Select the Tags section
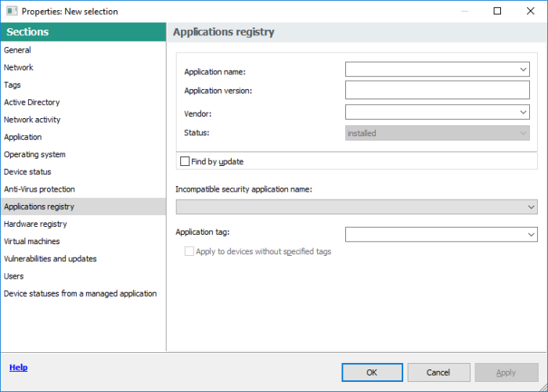Screen dimensions: 548x392 click(x=13, y=85)
